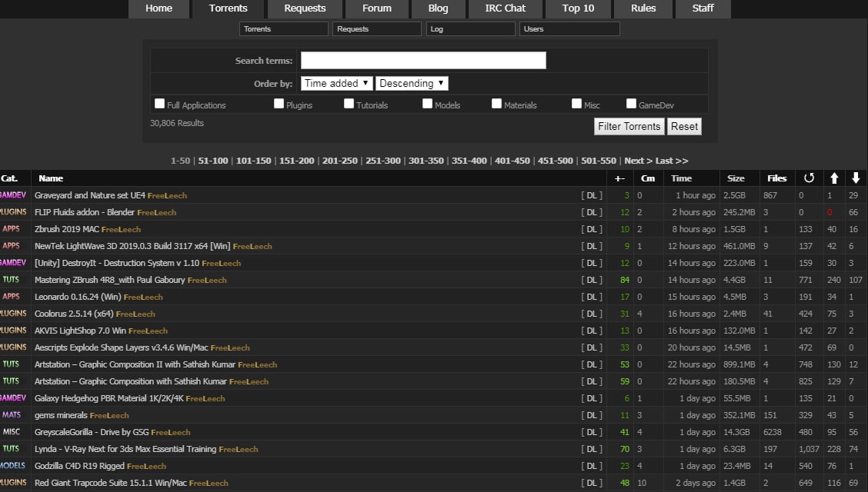Screen dimensions: 868x492
Task: Sort by snatched using the refresh-arrow column icon
Action: 809,178
